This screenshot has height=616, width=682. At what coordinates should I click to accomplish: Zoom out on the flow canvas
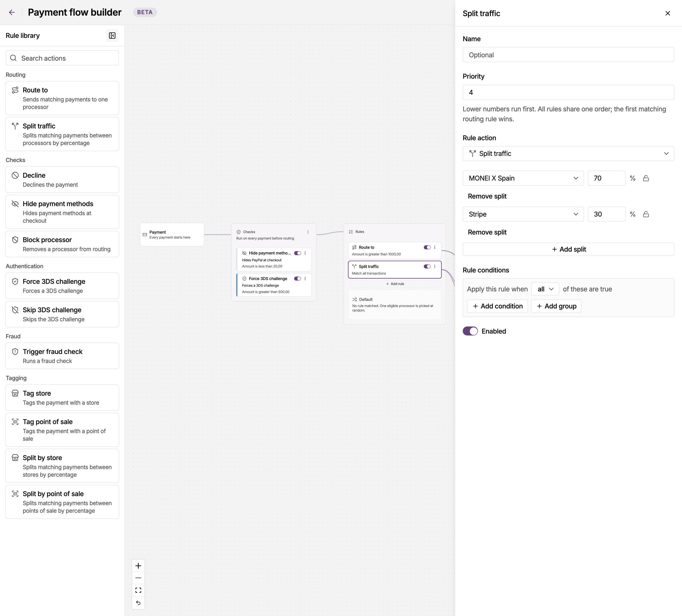(138, 578)
